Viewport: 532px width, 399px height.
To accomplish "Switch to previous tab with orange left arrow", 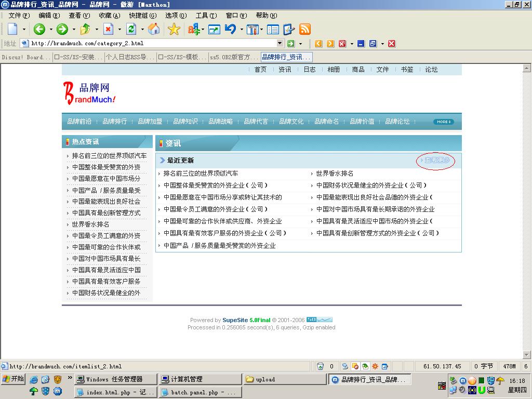I will [x=318, y=44].
